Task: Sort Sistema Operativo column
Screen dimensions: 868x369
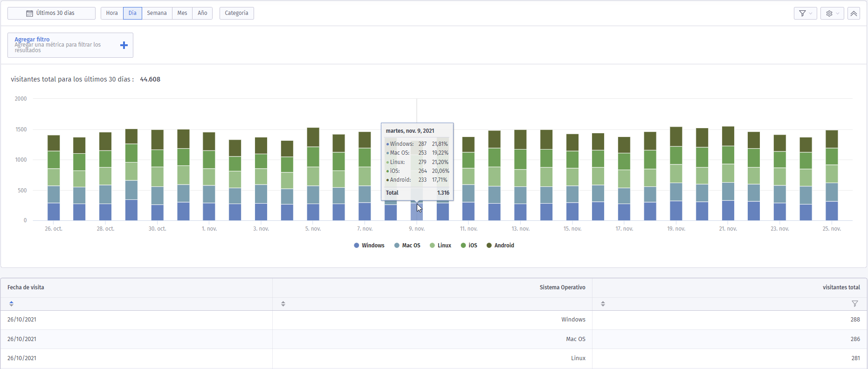Action: pyautogui.click(x=283, y=304)
